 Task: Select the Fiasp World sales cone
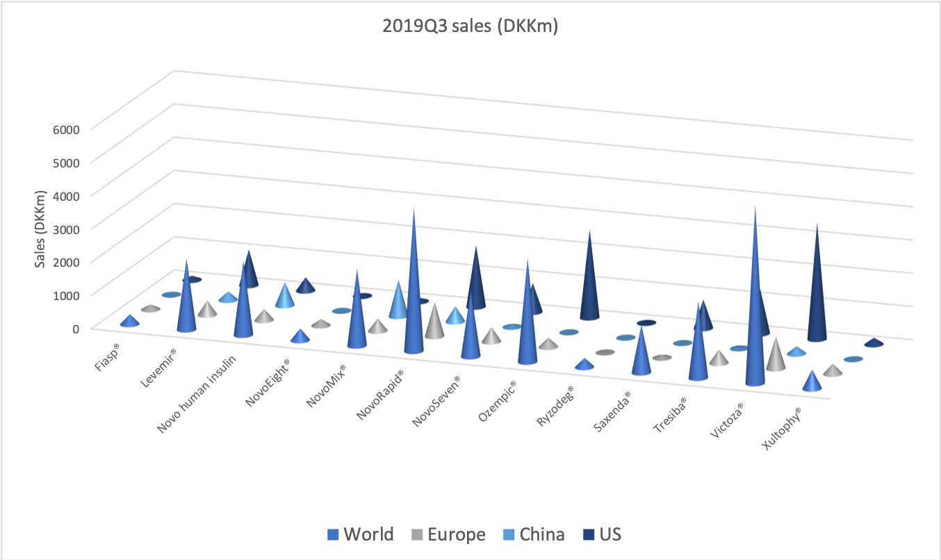click(129, 321)
